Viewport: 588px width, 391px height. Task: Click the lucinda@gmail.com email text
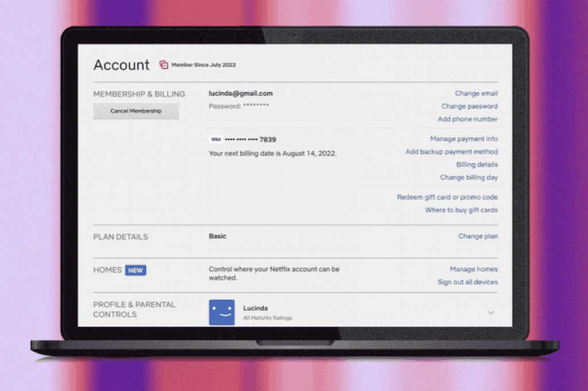coord(241,94)
